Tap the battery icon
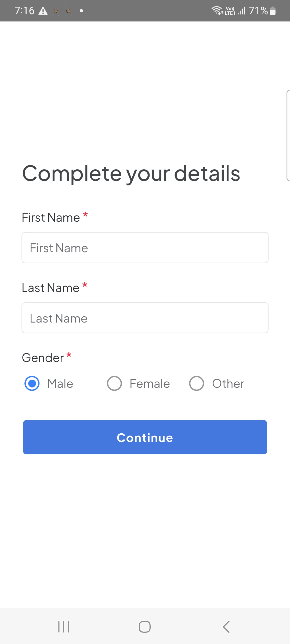290x644 pixels. coord(273,11)
